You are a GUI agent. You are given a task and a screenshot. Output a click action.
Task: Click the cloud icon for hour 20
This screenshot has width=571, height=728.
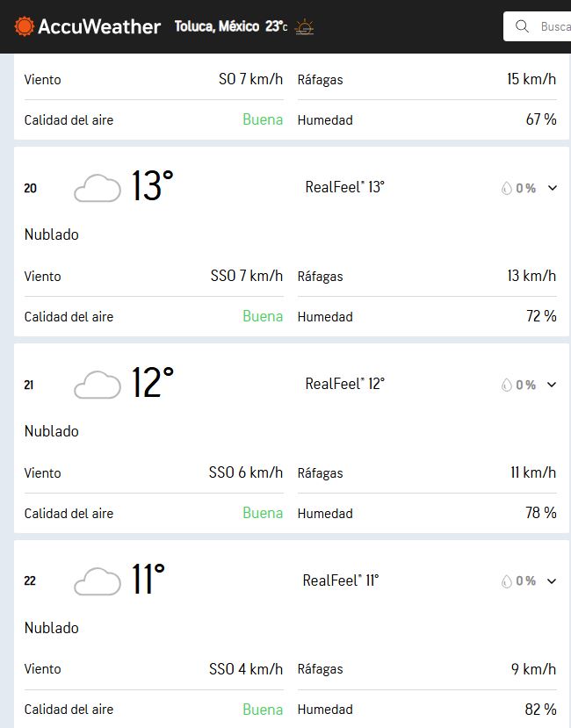(x=98, y=188)
